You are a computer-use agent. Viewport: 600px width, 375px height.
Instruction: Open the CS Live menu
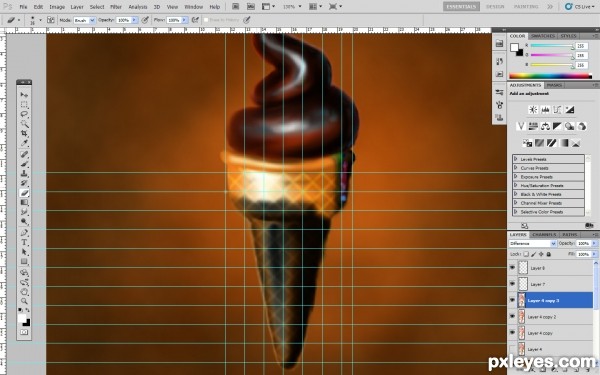[x=580, y=7]
